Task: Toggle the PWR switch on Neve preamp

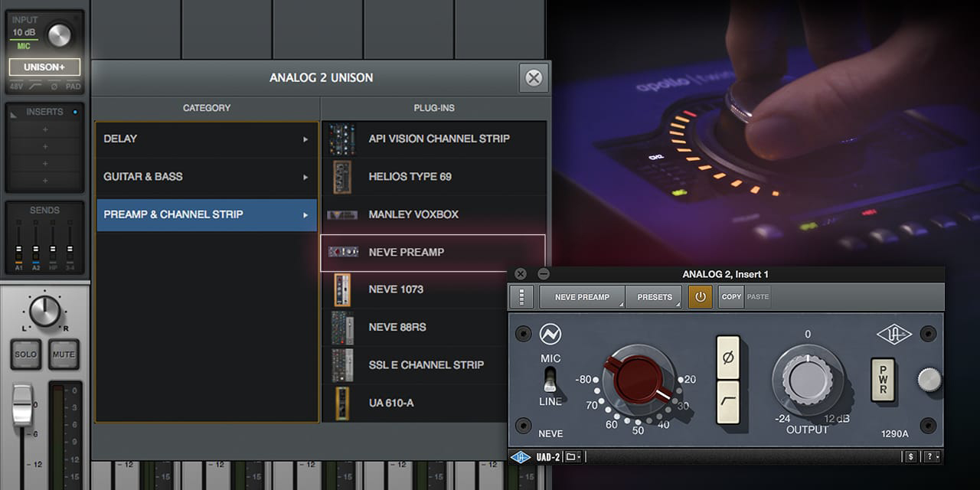Action: [x=883, y=380]
